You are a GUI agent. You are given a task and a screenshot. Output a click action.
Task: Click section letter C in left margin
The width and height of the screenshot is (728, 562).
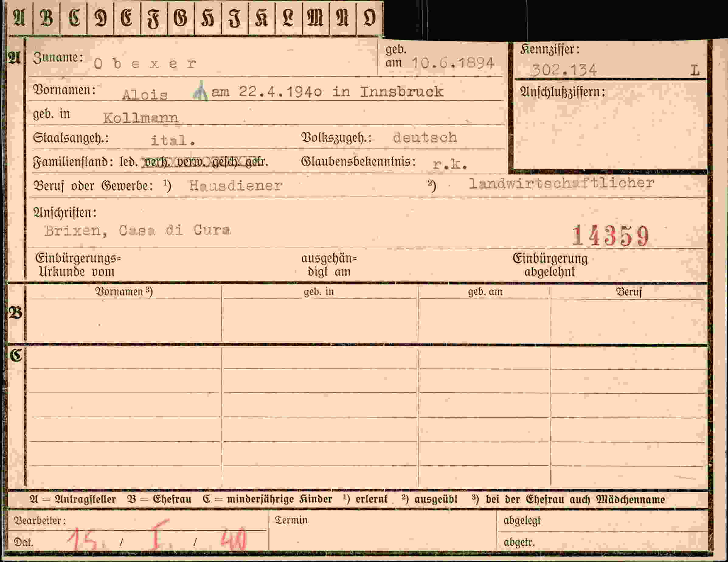coord(16,355)
